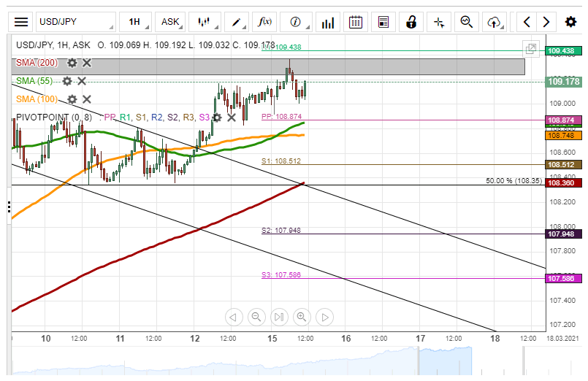This screenshot has width=588, height=381.
Task: Click the right arrow navigation button
Action: [546, 22]
